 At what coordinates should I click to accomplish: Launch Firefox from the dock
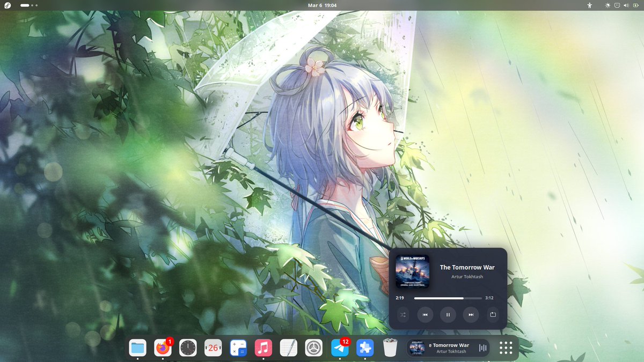(x=163, y=348)
